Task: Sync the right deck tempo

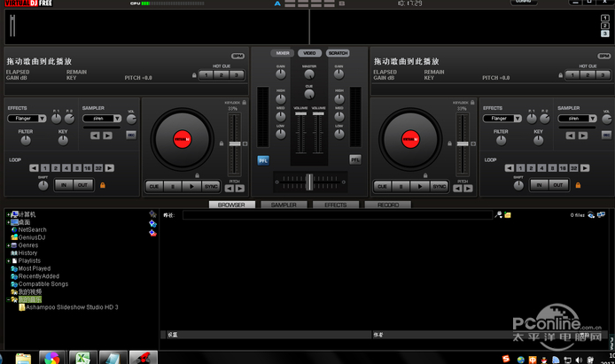Action: [x=440, y=187]
